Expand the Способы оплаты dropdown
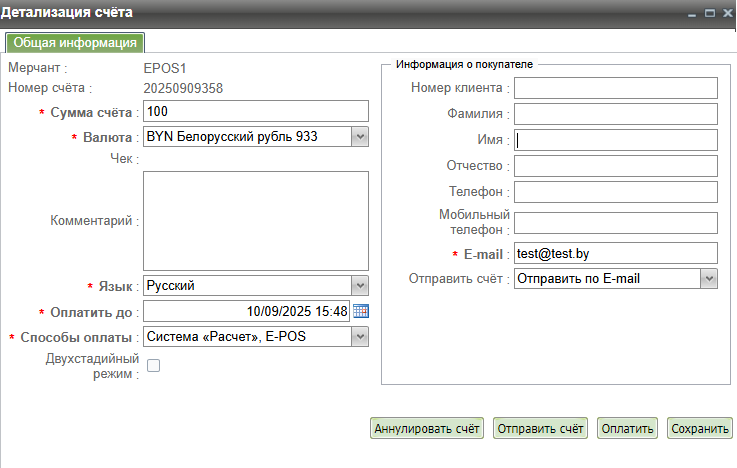The width and height of the screenshot is (737, 468). pyautogui.click(x=360, y=337)
